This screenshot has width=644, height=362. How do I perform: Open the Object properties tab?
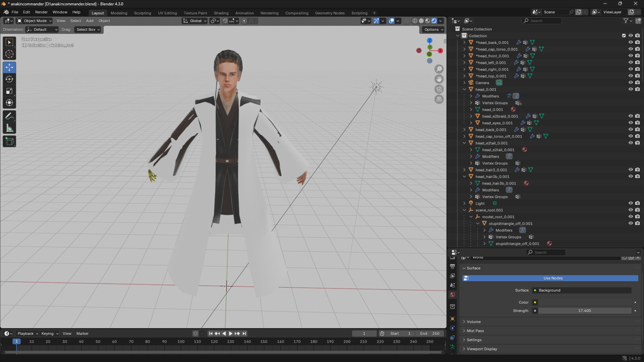click(x=452, y=319)
